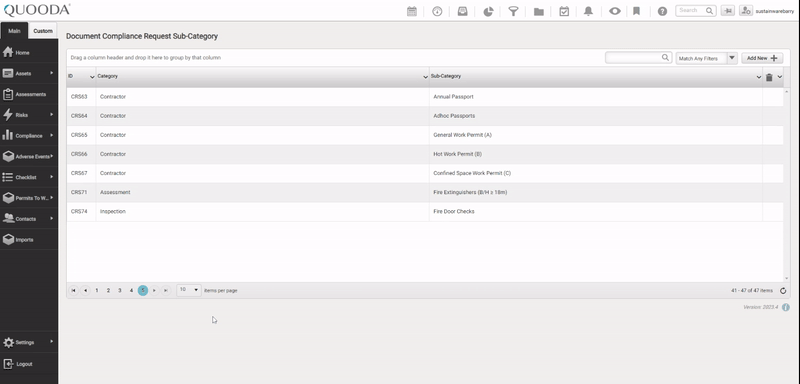Viewport: 800px width, 384px height.
Task: Click the magnifier icon in grid search
Action: [x=665, y=58]
